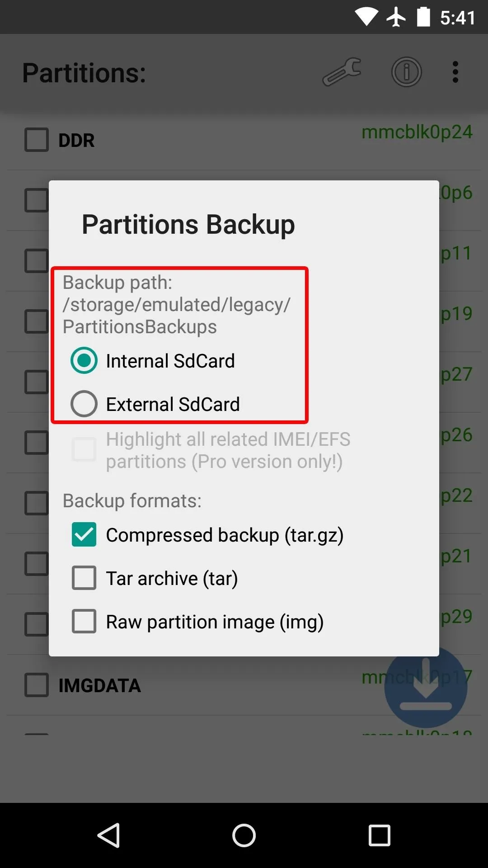Tap the DDR partition row label
Image resolution: width=488 pixels, height=868 pixels.
click(76, 141)
